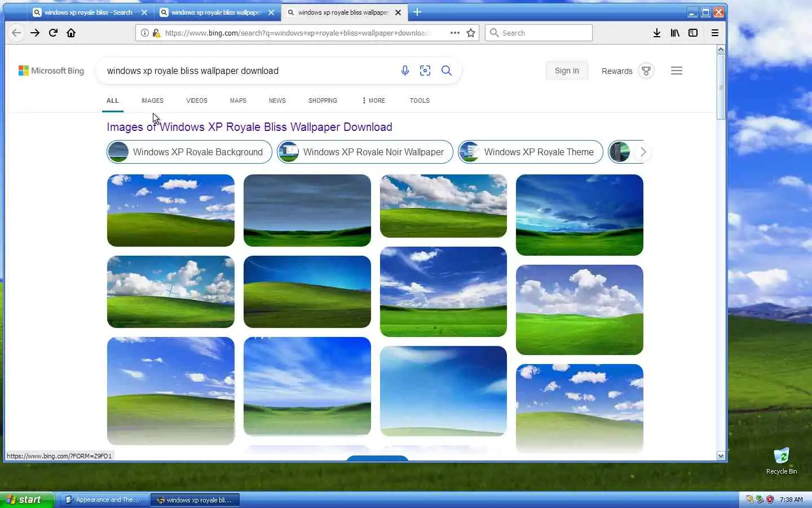The image size is (812, 508).
Task: Choose 'Windows XP Royale Background' chip
Action: (x=189, y=152)
